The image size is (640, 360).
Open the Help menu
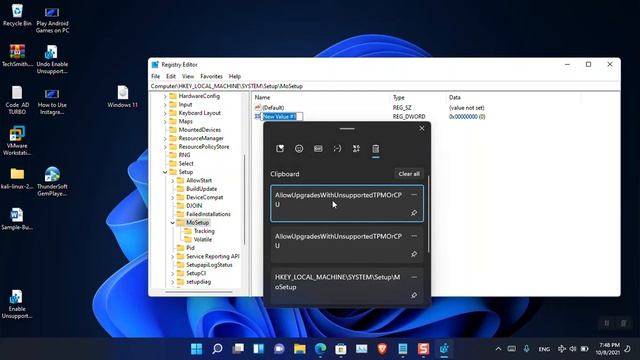pos(235,76)
